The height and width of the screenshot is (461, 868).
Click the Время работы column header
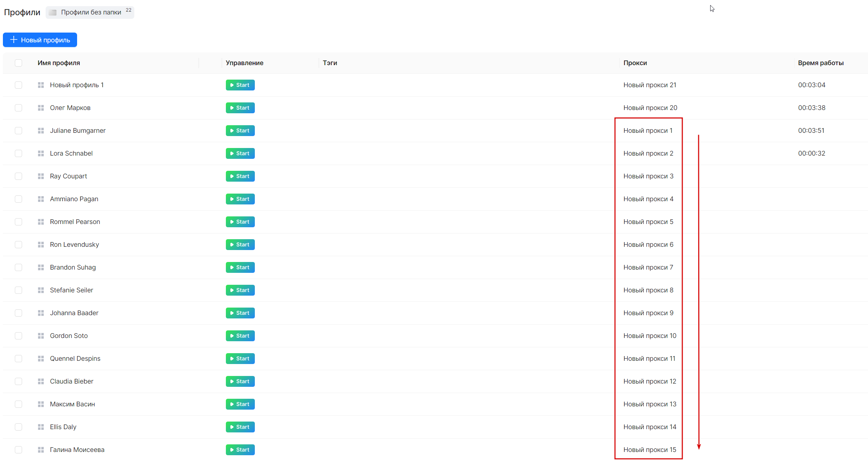click(821, 63)
